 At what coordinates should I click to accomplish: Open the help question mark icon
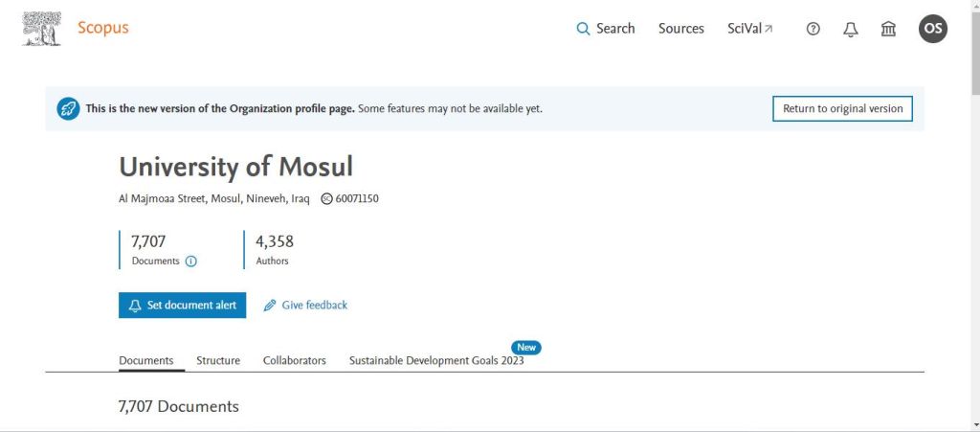813,29
